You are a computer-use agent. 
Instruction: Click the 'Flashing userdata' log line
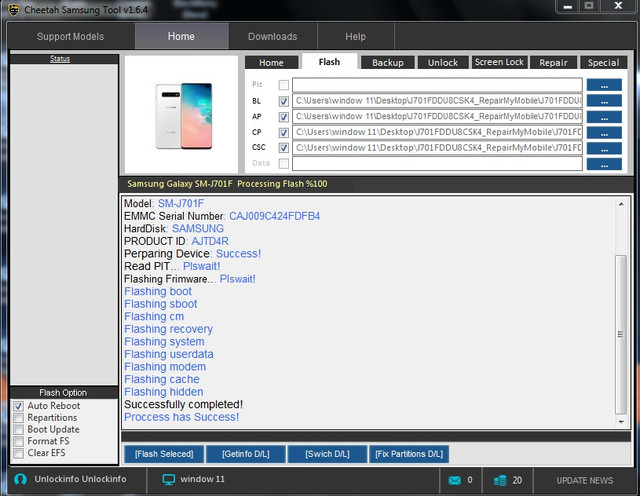click(x=169, y=354)
